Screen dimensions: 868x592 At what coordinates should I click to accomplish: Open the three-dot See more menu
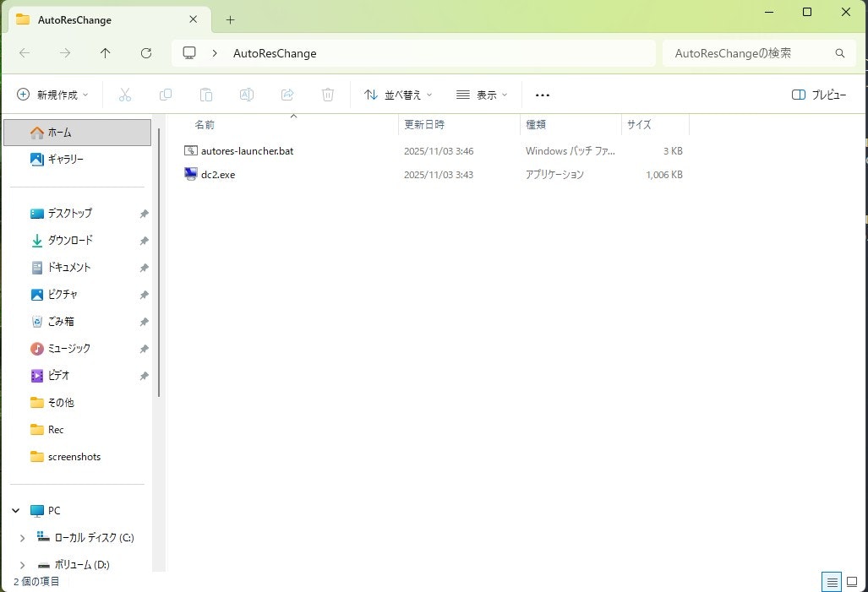543,95
